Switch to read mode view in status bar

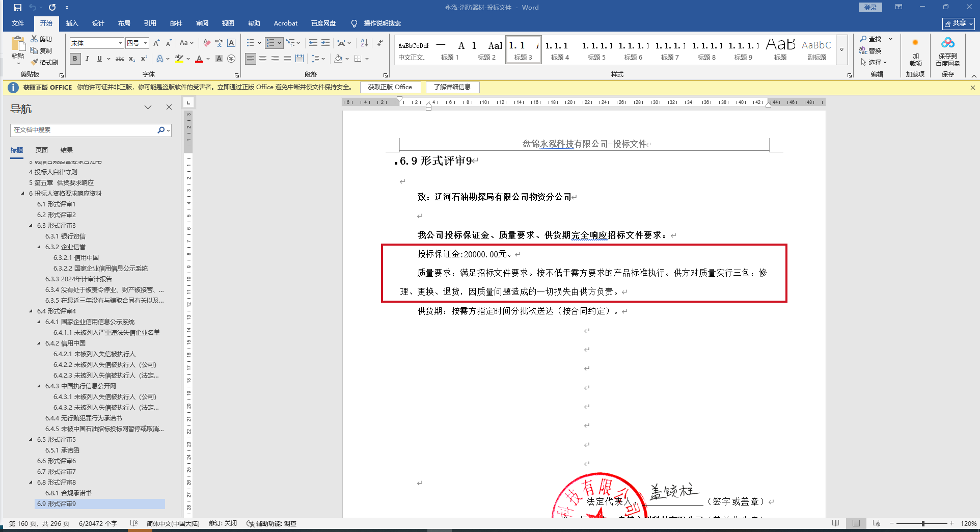(835, 523)
